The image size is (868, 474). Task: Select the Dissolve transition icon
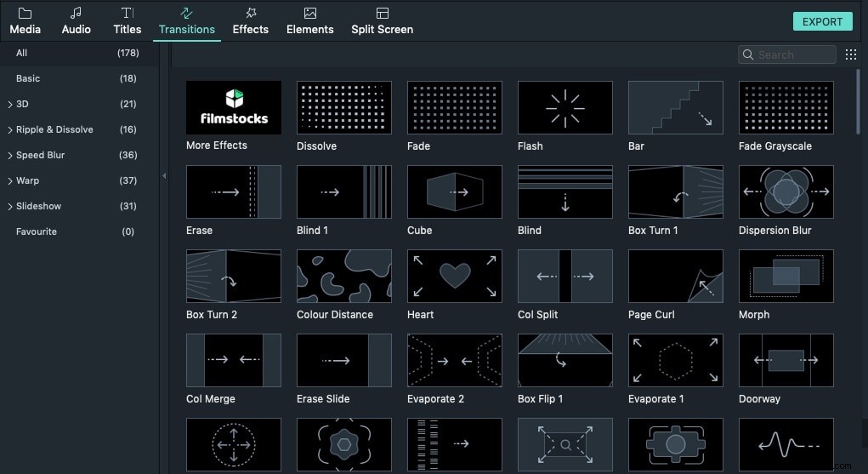(x=343, y=107)
